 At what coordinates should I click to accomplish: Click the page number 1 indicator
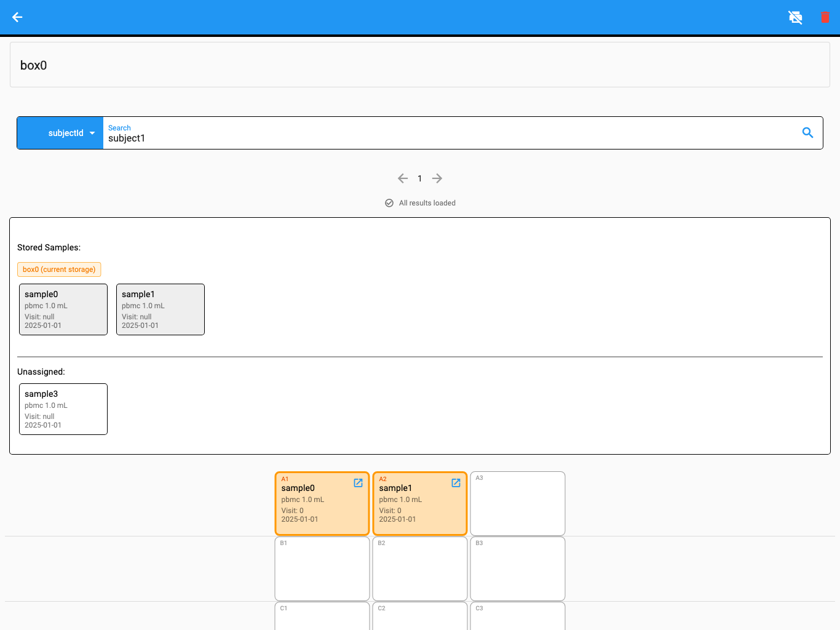(x=420, y=178)
